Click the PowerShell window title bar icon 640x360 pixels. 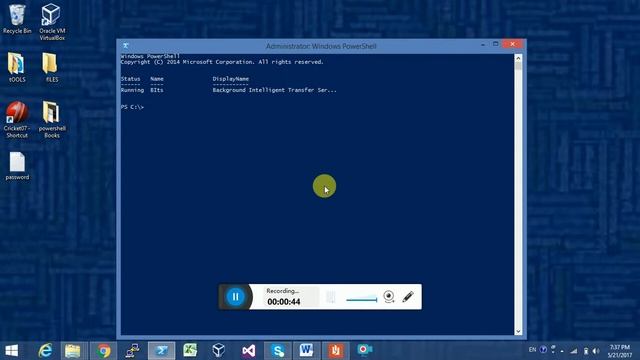126,46
